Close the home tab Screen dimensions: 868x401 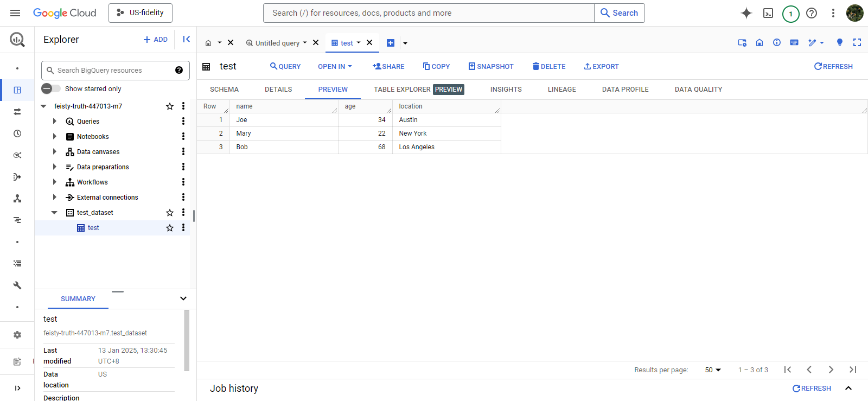point(231,42)
